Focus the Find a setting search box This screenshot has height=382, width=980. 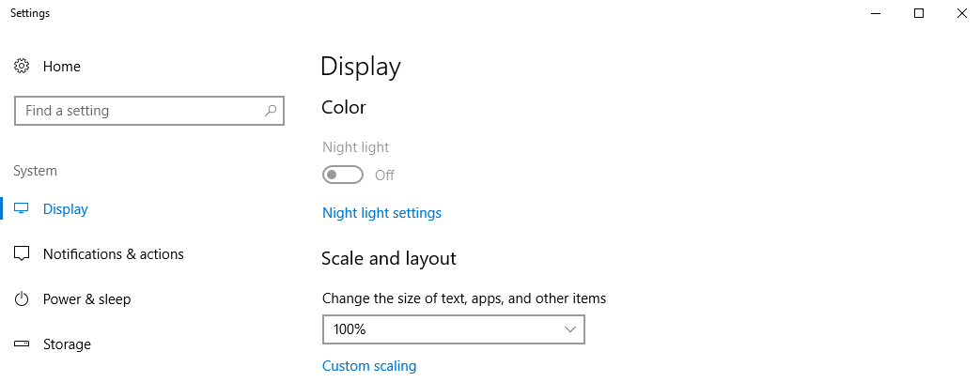click(x=149, y=111)
